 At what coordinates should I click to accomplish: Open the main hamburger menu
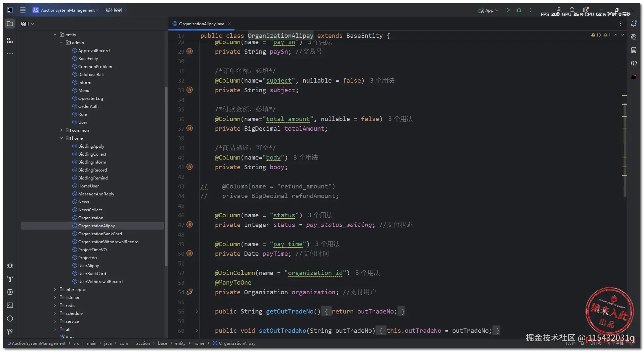(23, 10)
